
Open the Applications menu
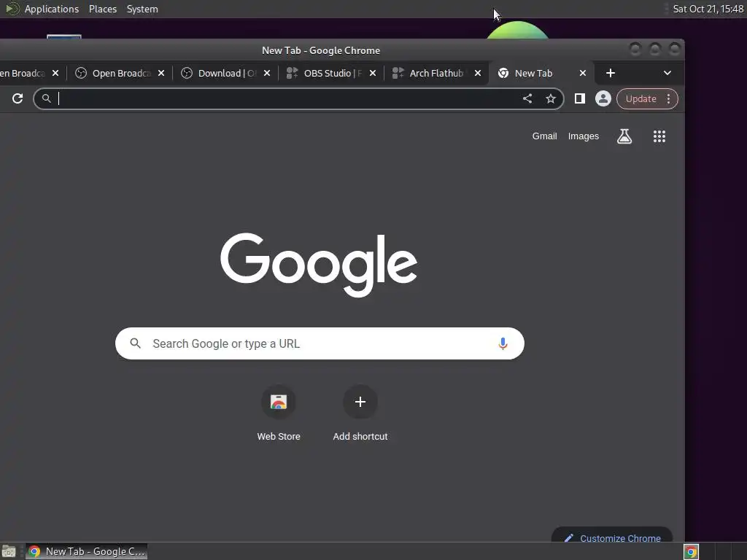(x=52, y=9)
